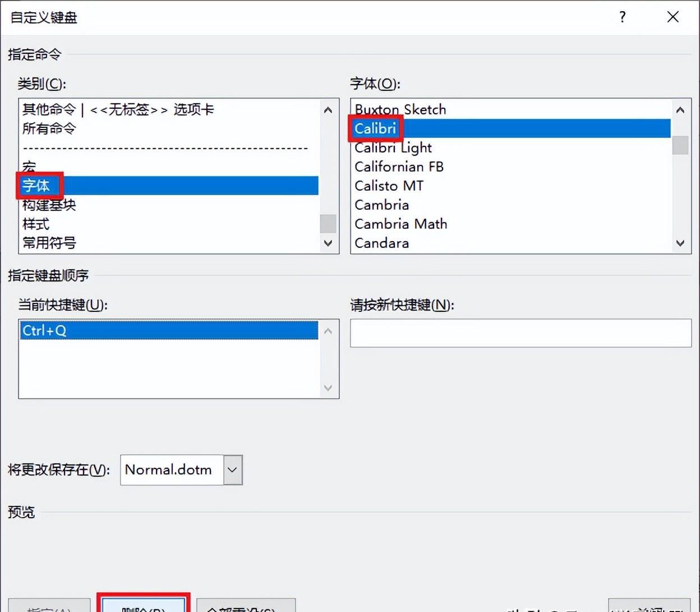This screenshot has height=612, width=700.
Task: Choose the Candara font
Action: [x=511, y=243]
